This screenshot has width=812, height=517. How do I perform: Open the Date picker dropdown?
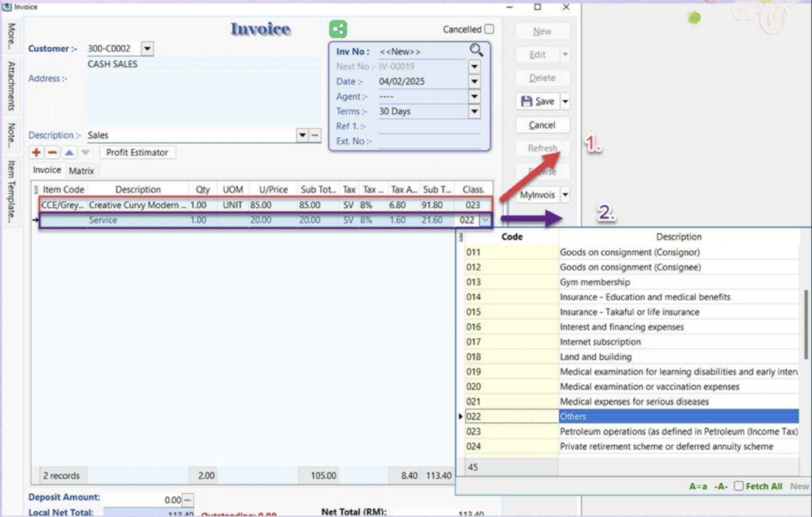474,82
